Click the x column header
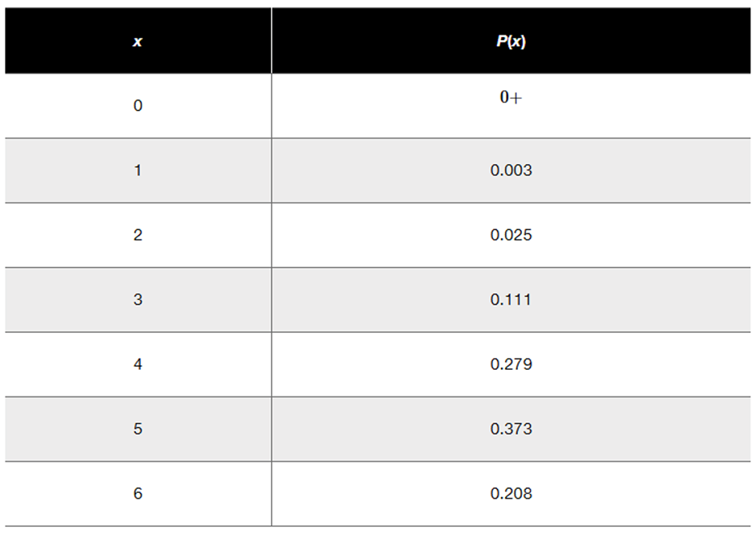 tap(138, 42)
